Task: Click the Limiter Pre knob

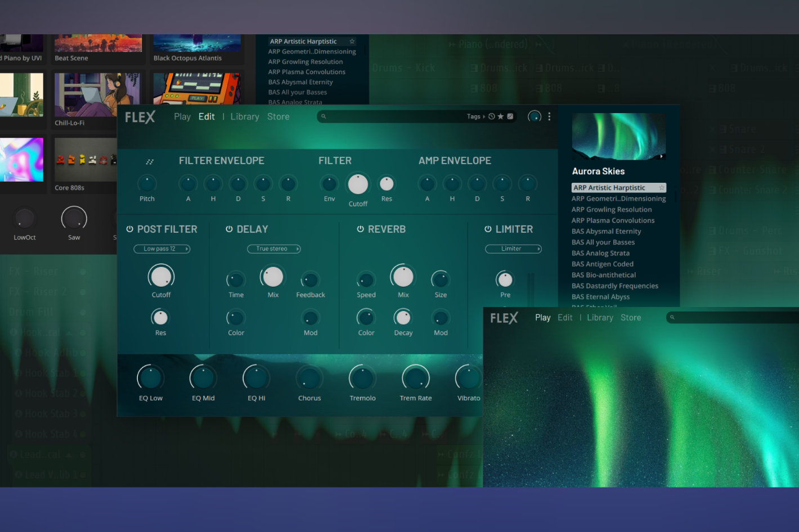Action: (505, 279)
